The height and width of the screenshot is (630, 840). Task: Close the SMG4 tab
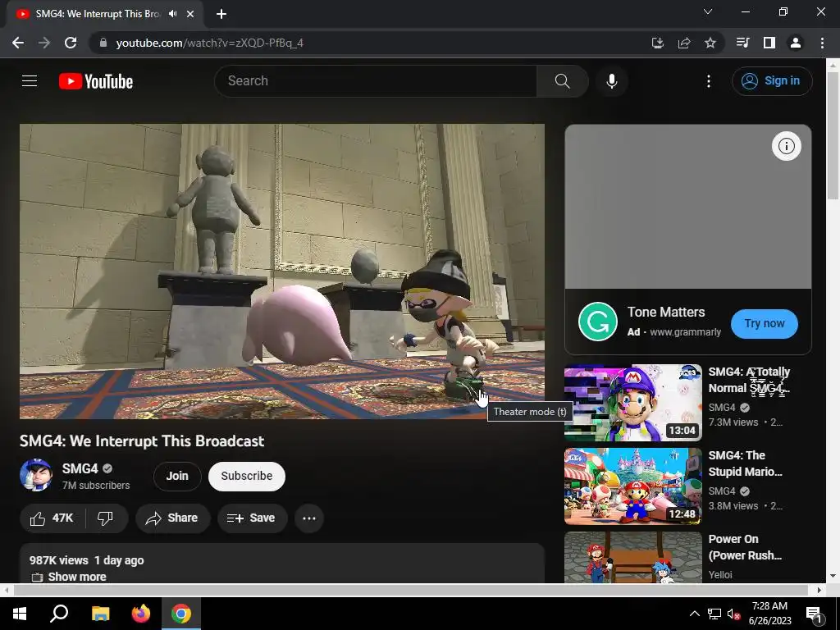tap(190, 14)
